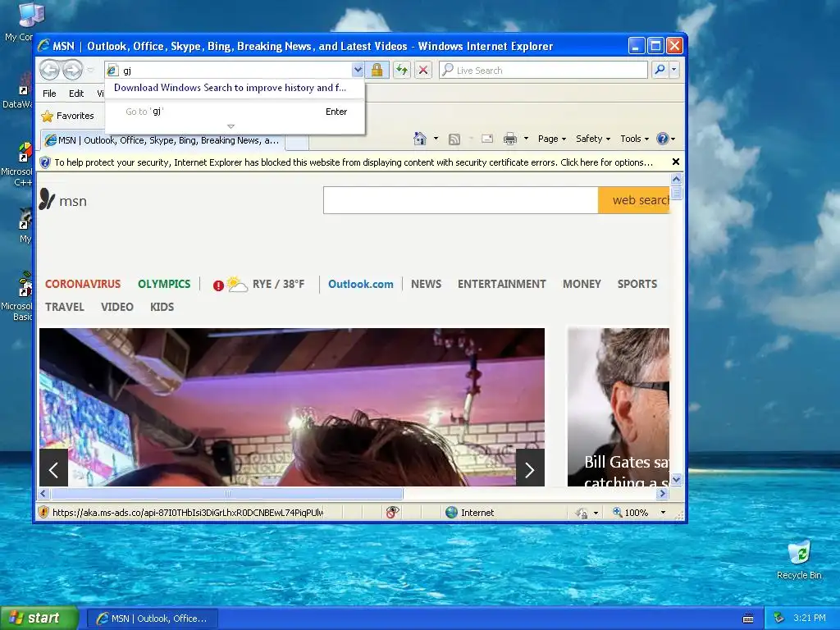
Task: Click the NEWS nav link
Action: pos(427,284)
